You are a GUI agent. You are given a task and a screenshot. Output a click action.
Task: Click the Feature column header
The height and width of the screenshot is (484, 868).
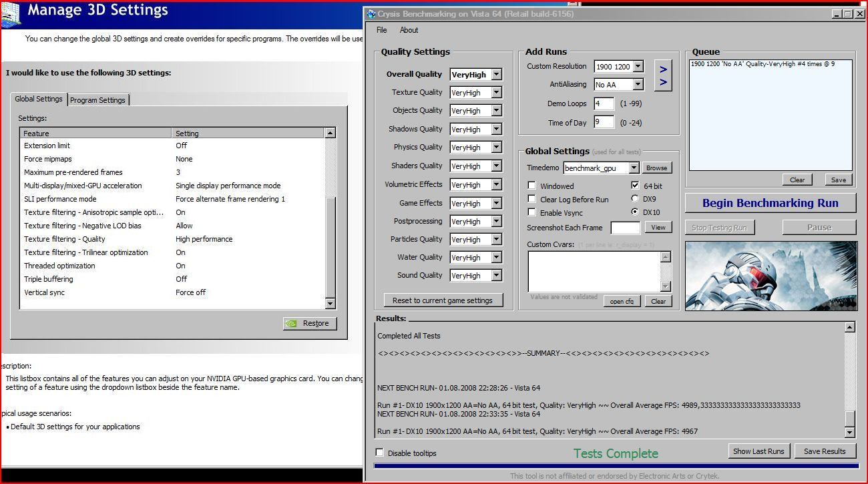(x=96, y=133)
